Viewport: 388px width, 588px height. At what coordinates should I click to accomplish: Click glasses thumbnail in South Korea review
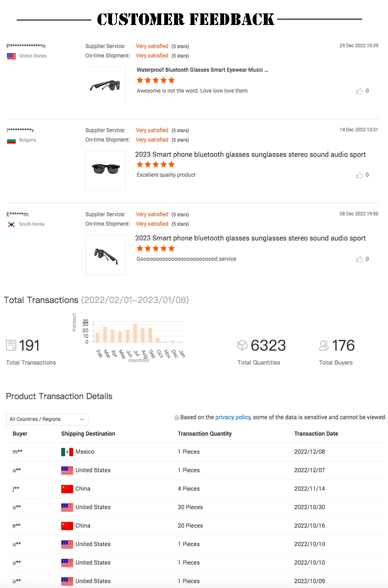(x=106, y=255)
